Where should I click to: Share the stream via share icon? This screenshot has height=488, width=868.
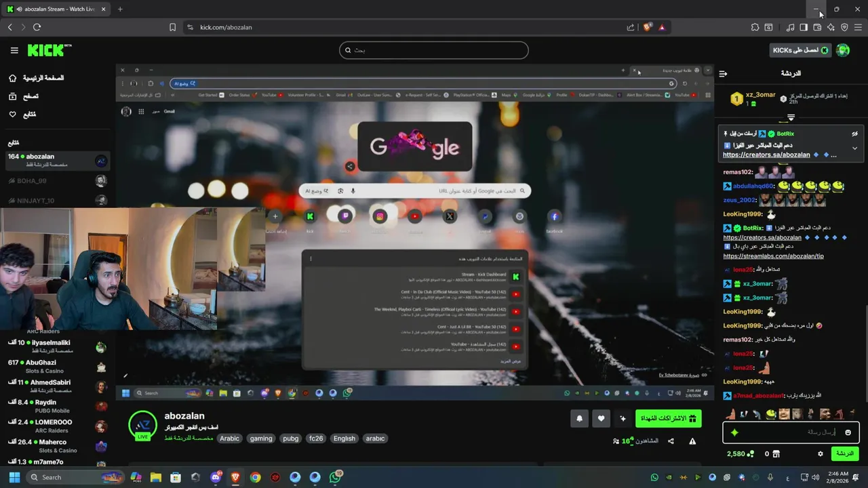671,441
